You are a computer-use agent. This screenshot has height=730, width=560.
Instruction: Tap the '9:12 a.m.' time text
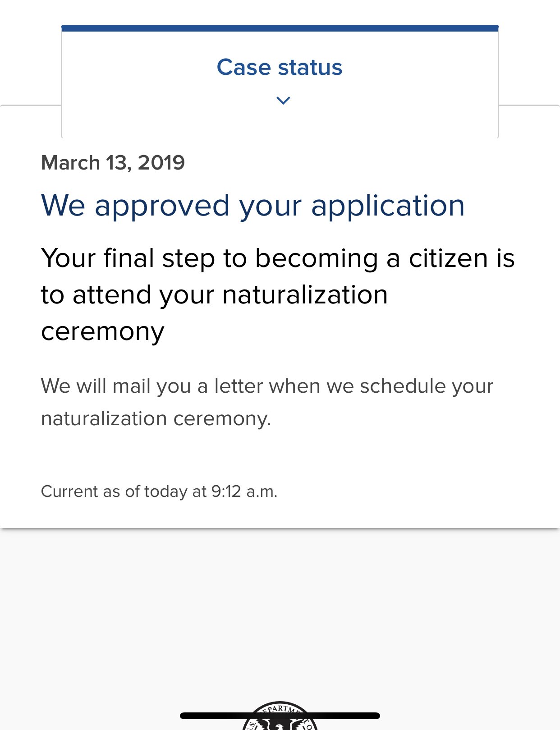coord(244,491)
